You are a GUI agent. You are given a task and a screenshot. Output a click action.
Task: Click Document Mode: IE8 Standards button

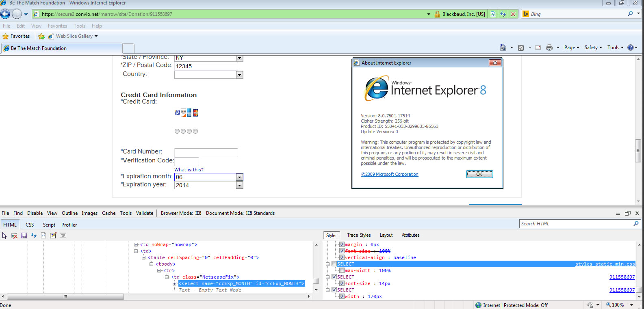[240, 213]
